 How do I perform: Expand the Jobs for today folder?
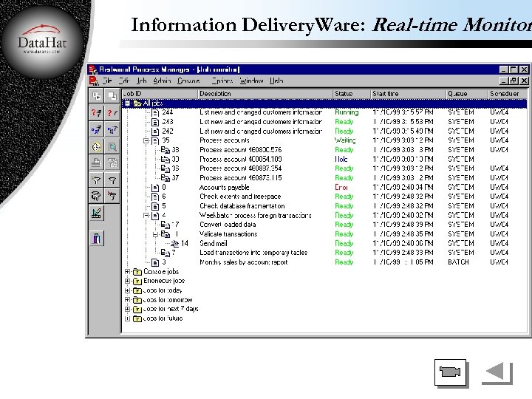(127, 291)
